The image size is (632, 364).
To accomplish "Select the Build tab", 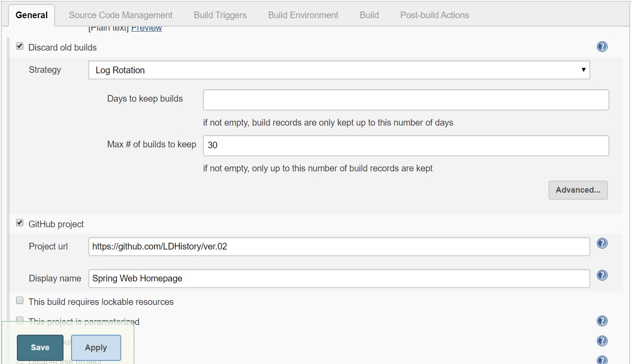I will coord(369,15).
